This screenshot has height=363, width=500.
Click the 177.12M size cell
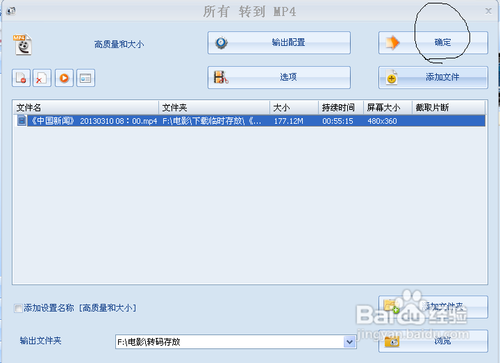[289, 121]
